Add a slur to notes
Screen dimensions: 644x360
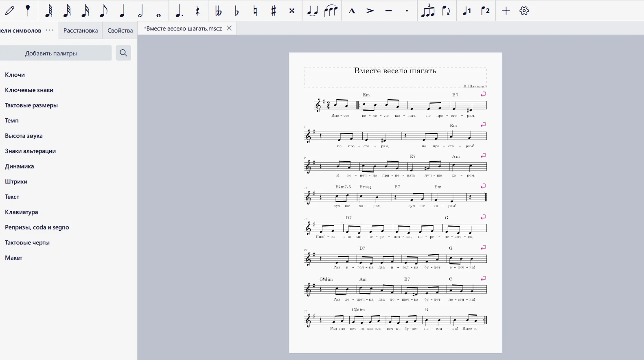[331, 11]
